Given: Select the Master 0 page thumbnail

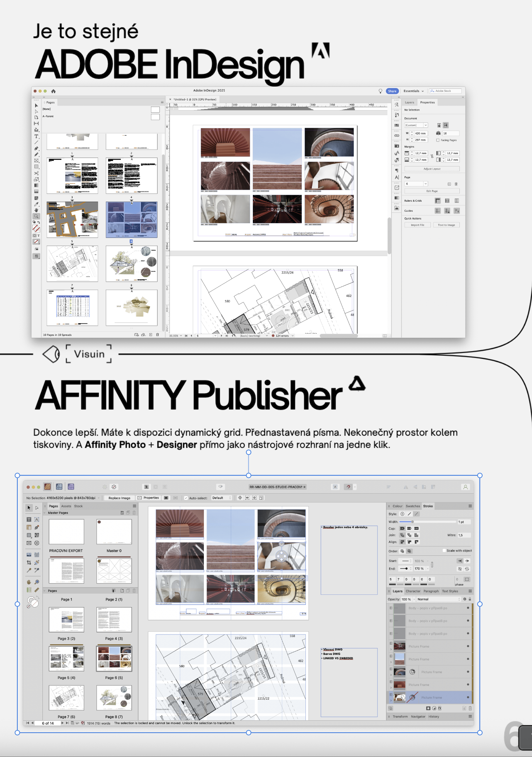Looking at the screenshot, I should pos(114,531).
